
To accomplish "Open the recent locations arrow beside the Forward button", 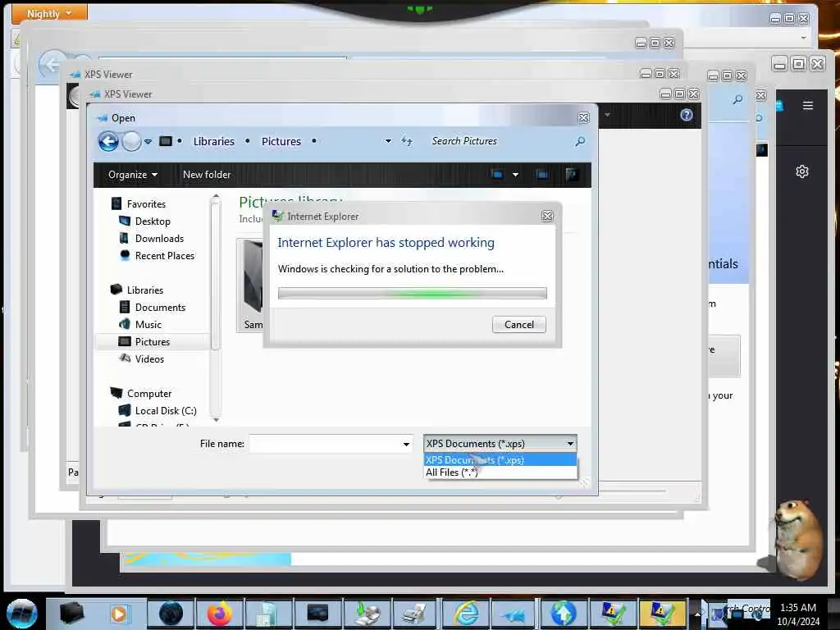I will click(148, 141).
